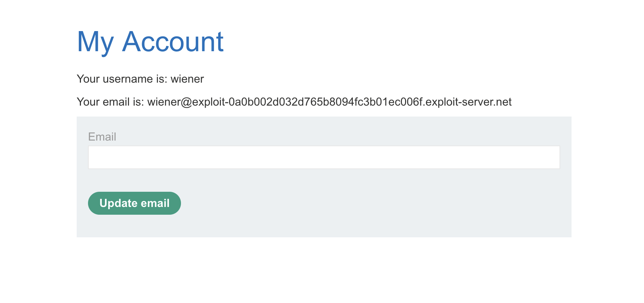Click the gray panel right of Update email

(x=353, y=203)
